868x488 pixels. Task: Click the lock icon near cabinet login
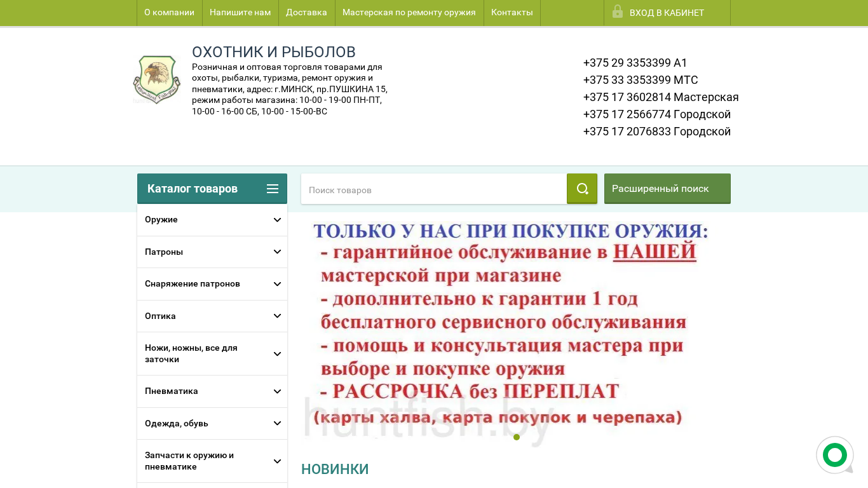point(618,11)
